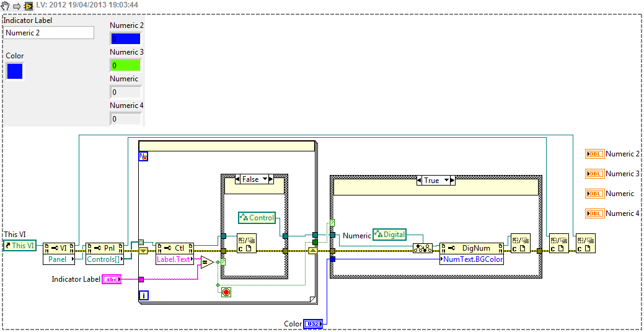Image resolution: width=644 pixels, height=332 pixels.
Task: Click the Label.Text property row
Action: point(175,259)
